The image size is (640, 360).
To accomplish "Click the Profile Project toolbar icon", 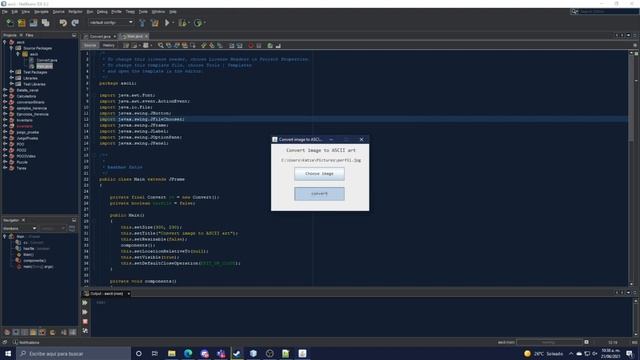I will [198, 23].
